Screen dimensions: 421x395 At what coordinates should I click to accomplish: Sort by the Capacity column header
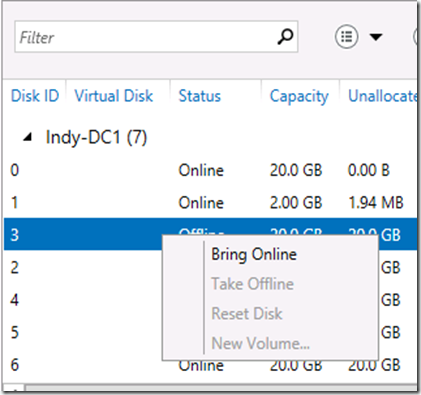pos(299,97)
